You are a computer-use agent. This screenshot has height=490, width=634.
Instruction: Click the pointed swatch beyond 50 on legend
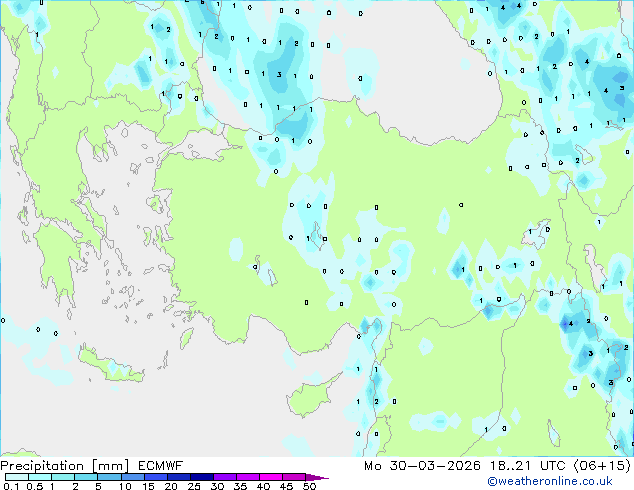coord(317,477)
